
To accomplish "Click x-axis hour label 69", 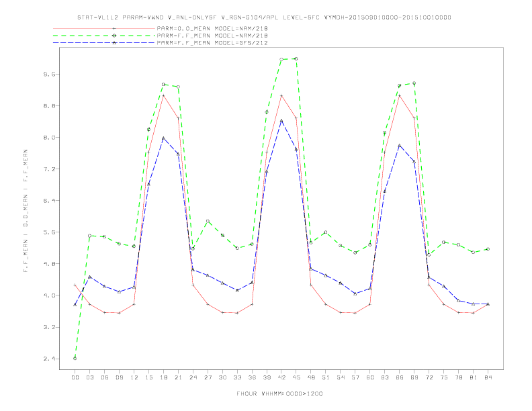I will point(414,377).
